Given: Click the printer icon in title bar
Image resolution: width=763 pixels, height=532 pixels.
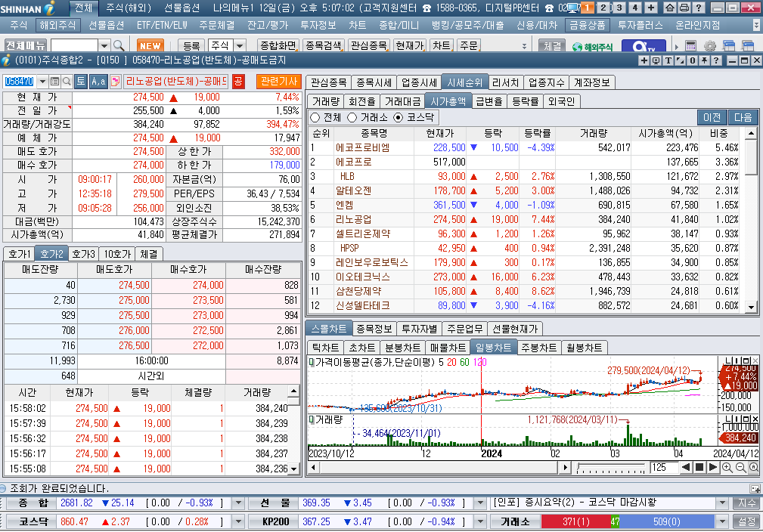Looking at the screenshot, I should (x=684, y=8).
